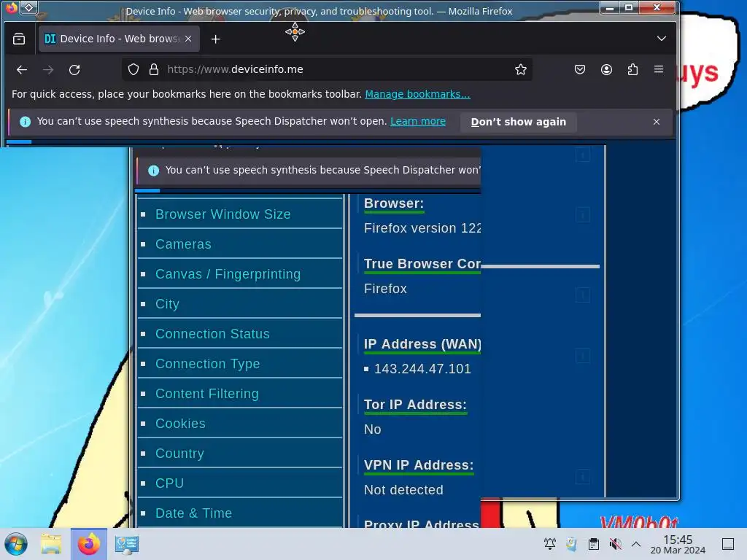Open Canvas / Fingerprinting link
Screen dimensions: 747x560
coord(228,274)
